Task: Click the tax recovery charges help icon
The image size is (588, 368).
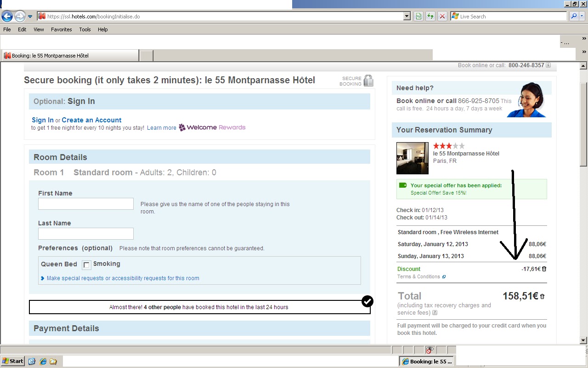Action: pos(435,313)
